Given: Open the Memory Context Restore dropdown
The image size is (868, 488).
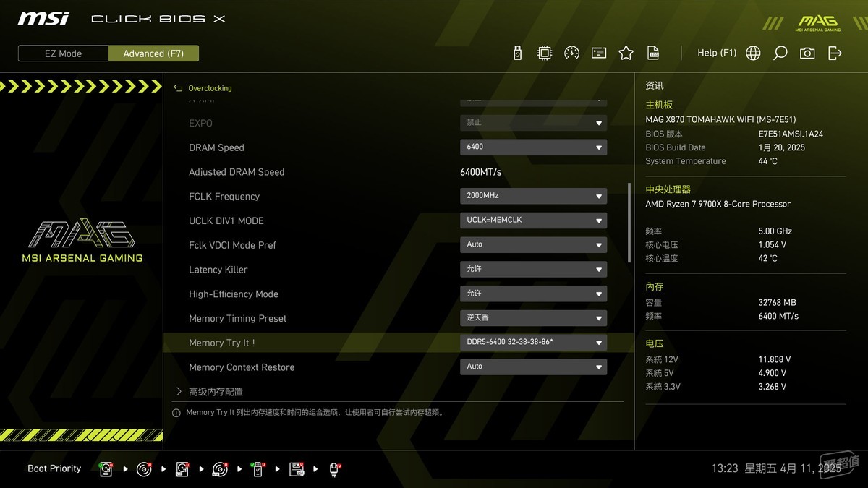Looking at the screenshot, I should [533, 367].
